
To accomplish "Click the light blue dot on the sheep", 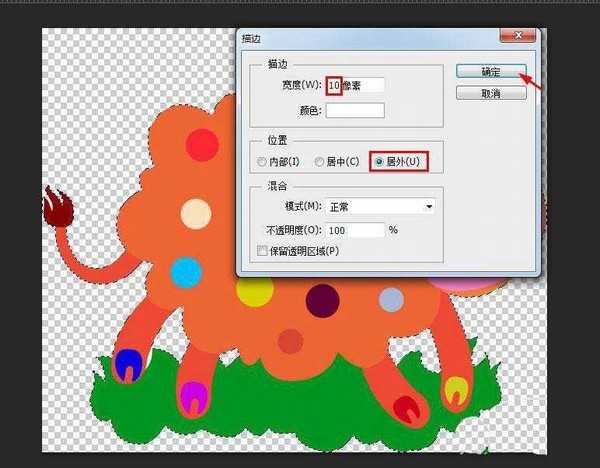I will point(186,271).
